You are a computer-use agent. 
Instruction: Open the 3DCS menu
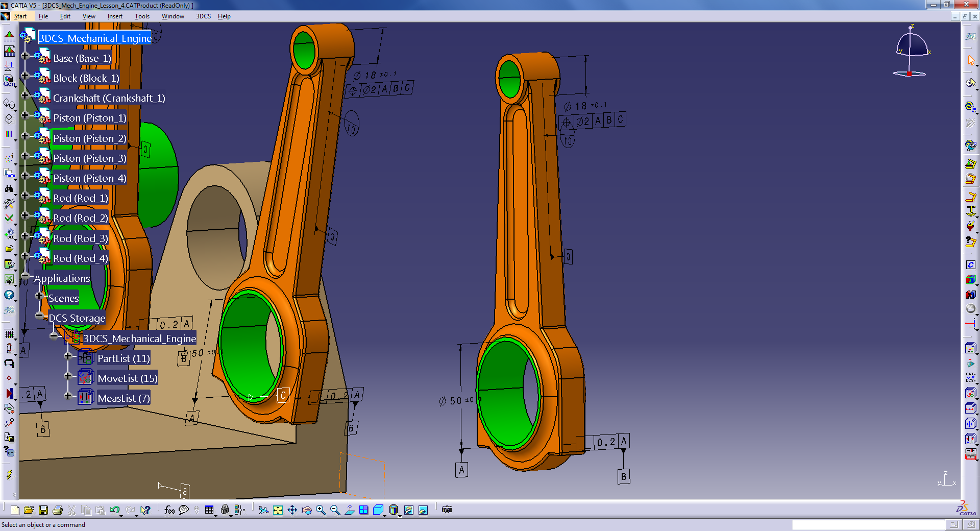[204, 16]
